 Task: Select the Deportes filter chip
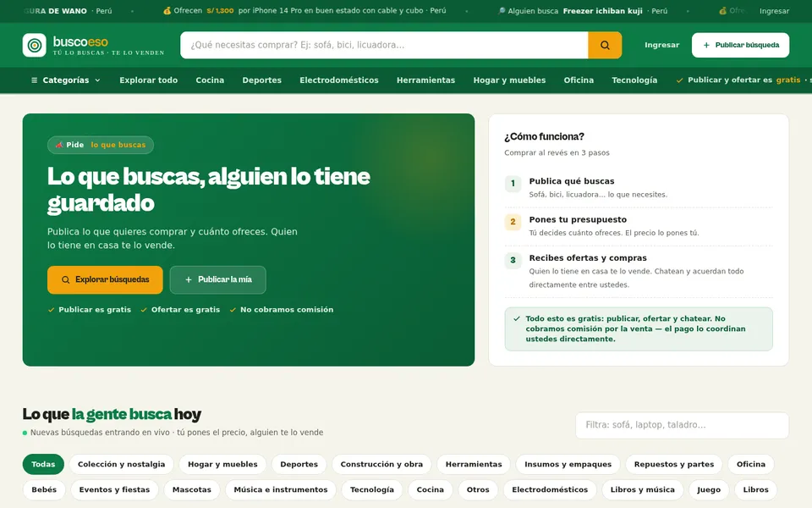tap(299, 465)
